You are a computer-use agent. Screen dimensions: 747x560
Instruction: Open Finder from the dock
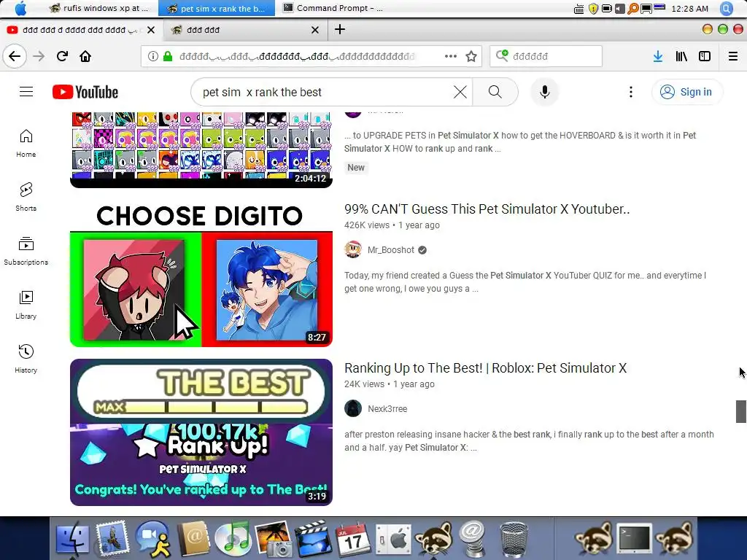click(x=72, y=539)
